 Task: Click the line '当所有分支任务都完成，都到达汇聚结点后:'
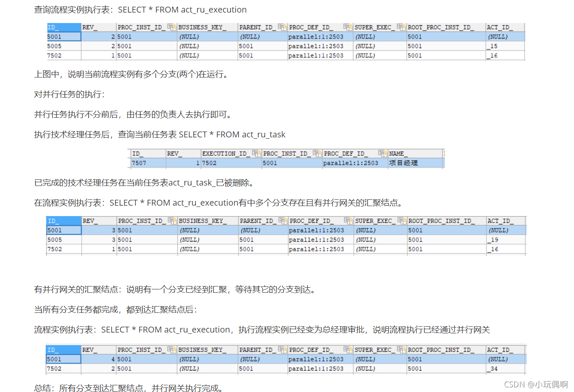[x=115, y=310]
